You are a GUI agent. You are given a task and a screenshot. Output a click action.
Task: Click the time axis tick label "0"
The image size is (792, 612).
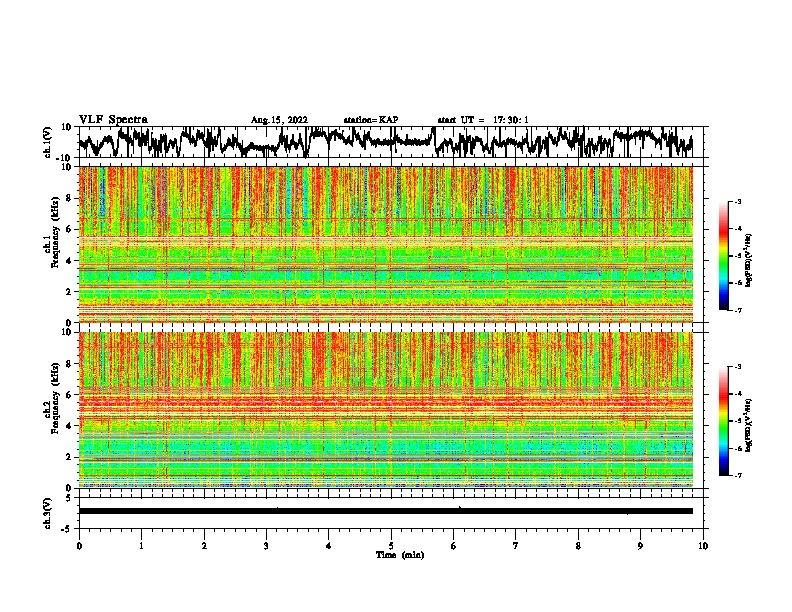pyautogui.click(x=79, y=546)
